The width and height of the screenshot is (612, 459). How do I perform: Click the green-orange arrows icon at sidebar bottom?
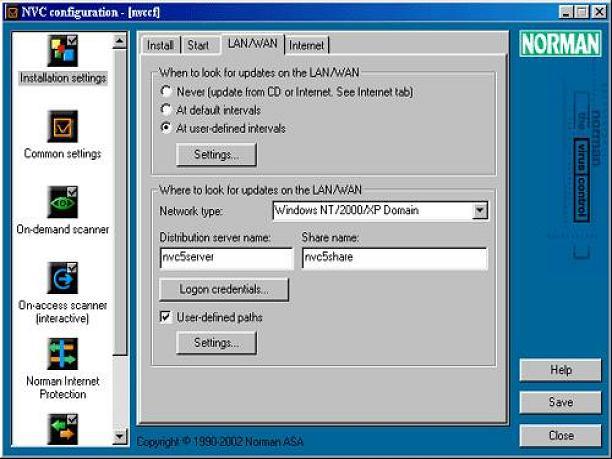[x=62, y=429]
